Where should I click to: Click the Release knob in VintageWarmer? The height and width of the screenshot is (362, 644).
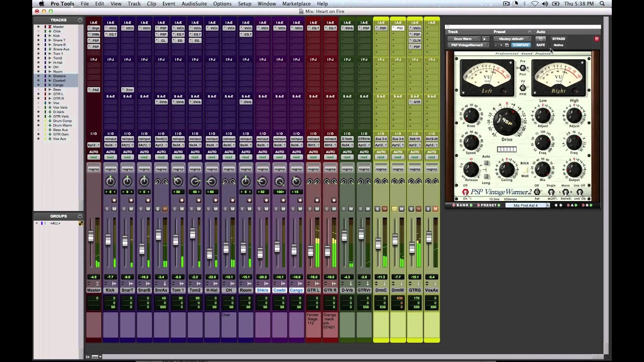(x=471, y=169)
